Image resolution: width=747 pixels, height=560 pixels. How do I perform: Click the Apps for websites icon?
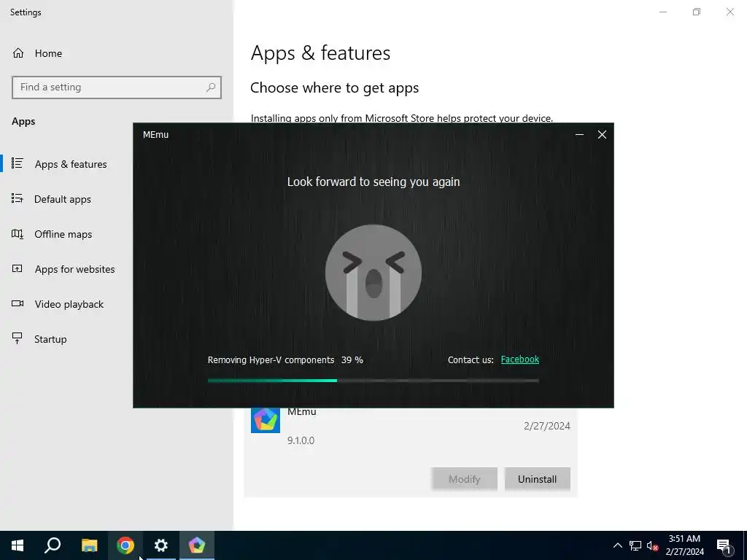click(x=18, y=268)
